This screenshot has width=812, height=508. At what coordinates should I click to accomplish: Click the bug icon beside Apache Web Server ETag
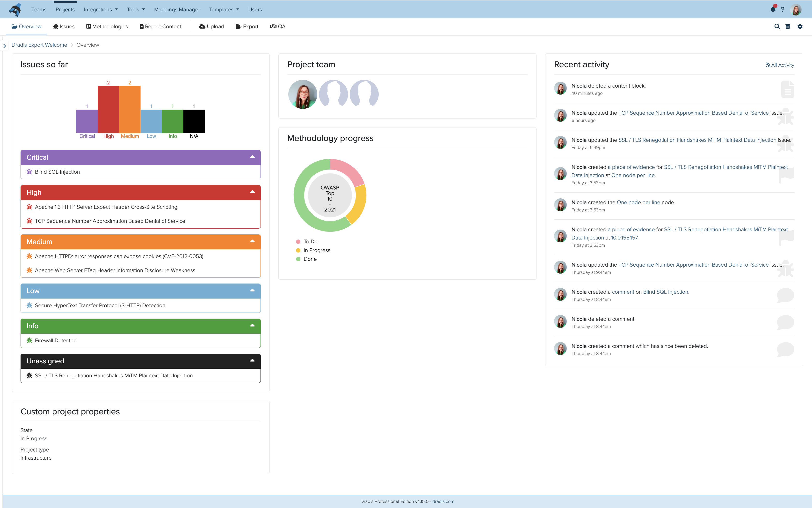point(29,270)
